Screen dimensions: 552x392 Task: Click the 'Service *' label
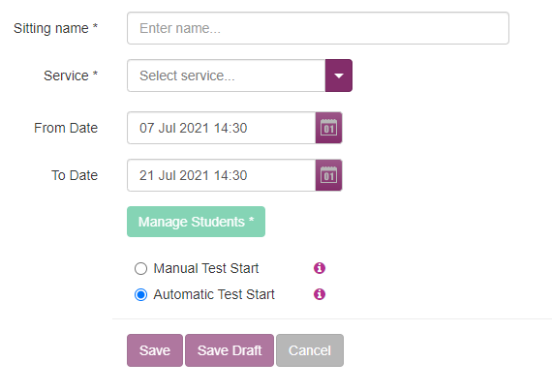point(71,75)
